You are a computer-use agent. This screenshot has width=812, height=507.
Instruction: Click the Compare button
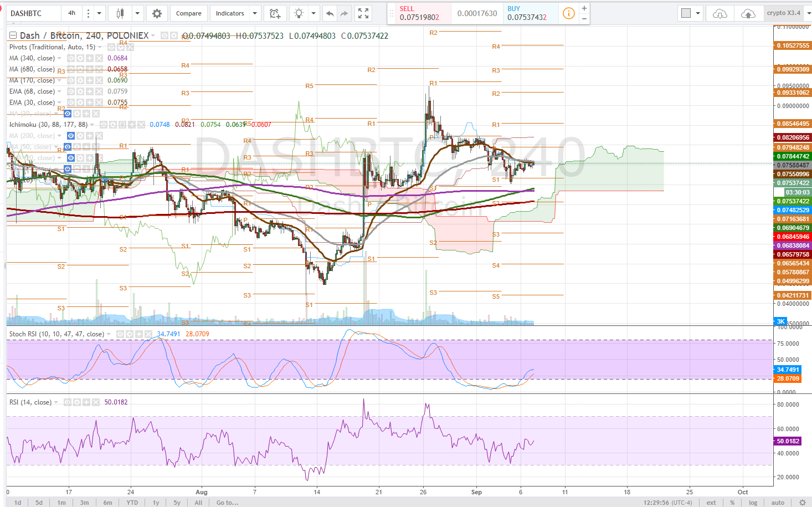189,13
